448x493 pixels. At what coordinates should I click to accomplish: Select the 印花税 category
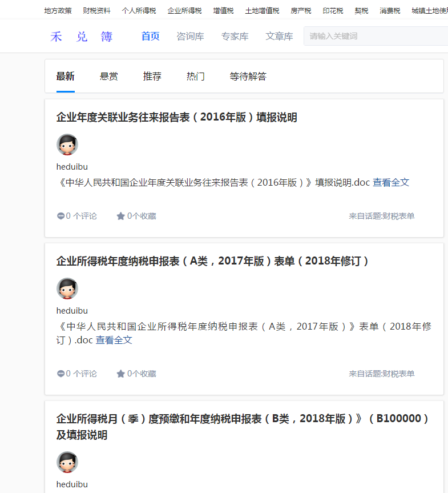coord(333,11)
